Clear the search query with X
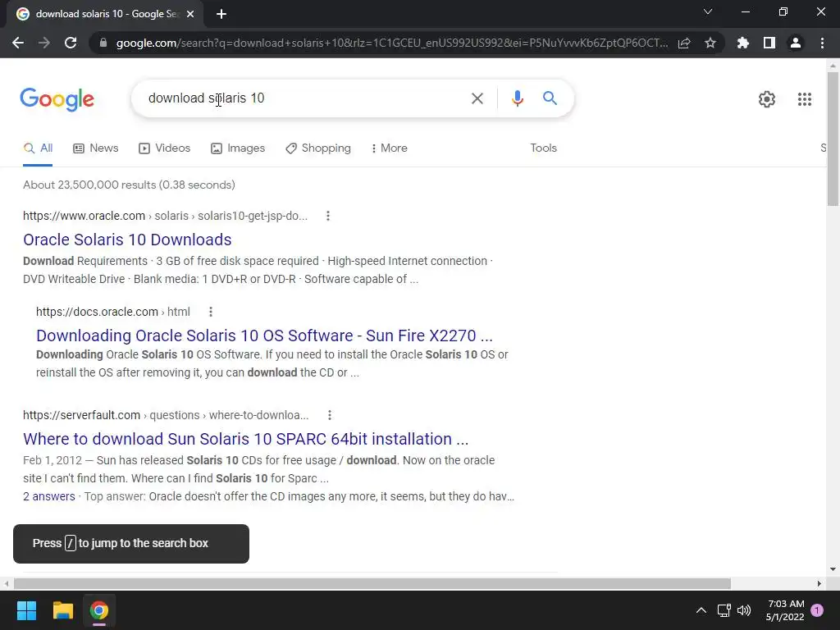 click(477, 98)
